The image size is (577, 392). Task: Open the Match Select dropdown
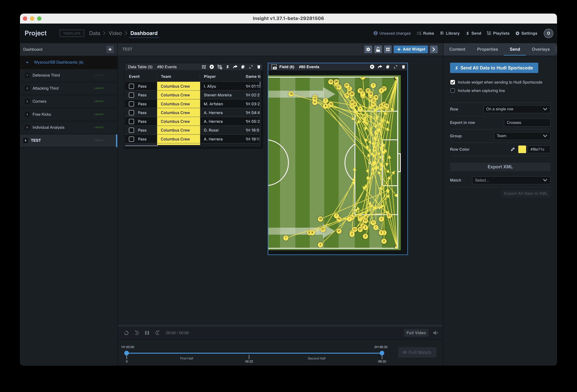click(x=511, y=180)
